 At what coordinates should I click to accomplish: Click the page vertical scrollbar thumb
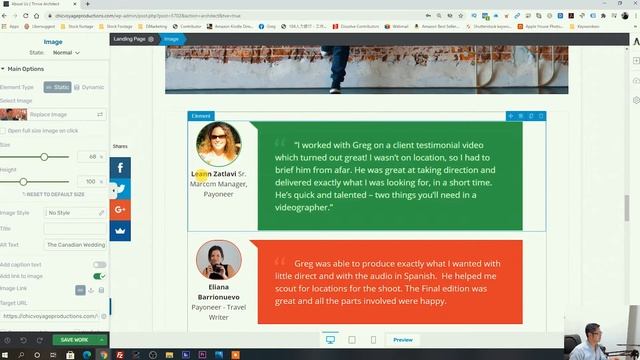(627, 208)
